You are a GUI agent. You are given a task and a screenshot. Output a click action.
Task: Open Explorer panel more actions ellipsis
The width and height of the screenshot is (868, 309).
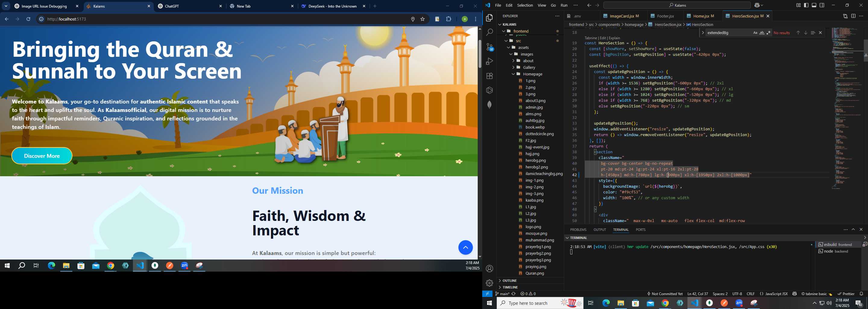pos(557,16)
